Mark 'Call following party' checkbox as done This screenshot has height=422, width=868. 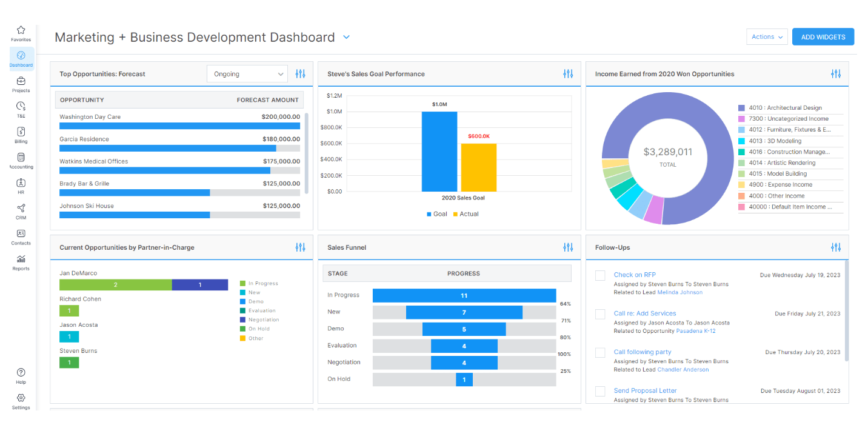point(600,353)
